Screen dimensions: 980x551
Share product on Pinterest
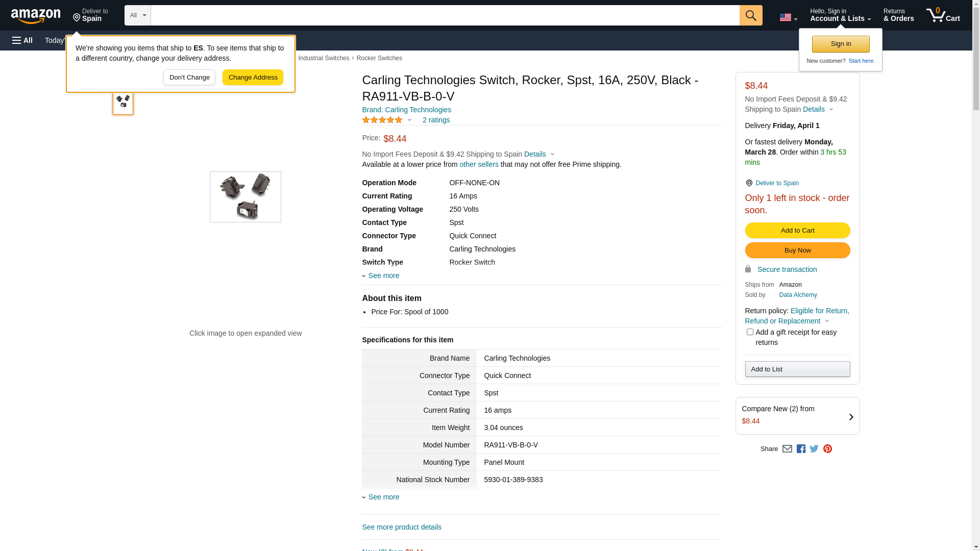[x=827, y=449]
